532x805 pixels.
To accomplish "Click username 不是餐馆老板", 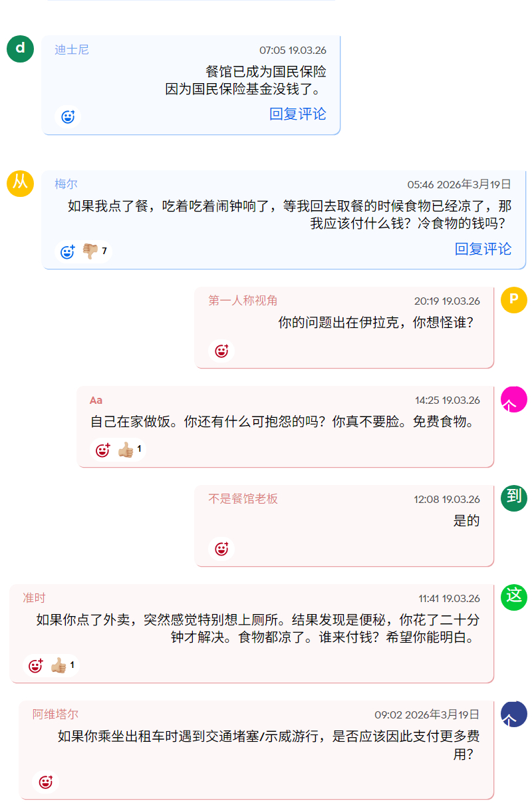I will click(x=243, y=498).
